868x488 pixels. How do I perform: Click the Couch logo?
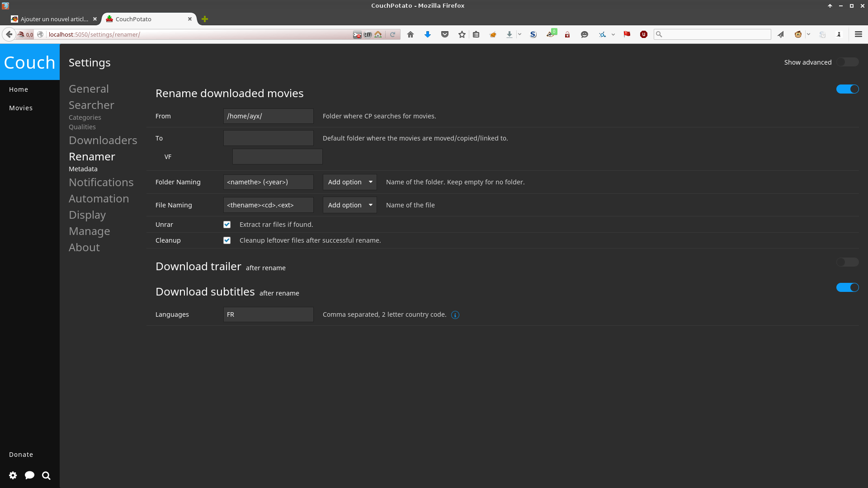[30, 62]
